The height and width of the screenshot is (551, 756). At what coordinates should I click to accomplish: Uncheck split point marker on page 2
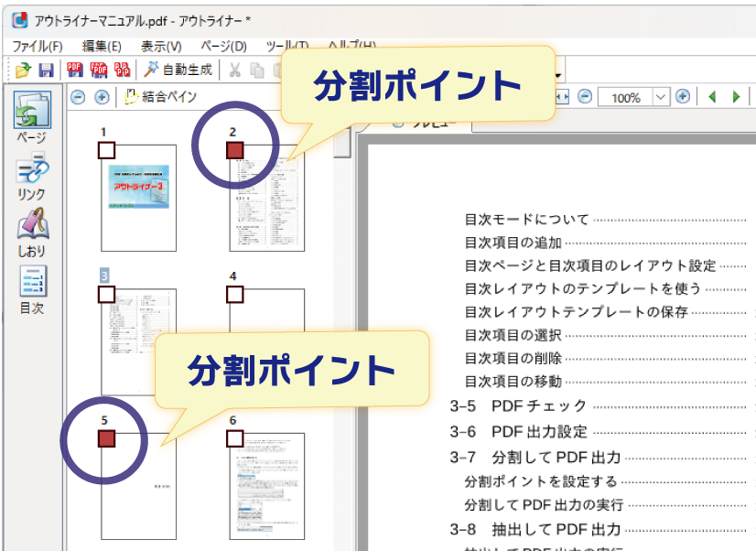tap(234, 149)
